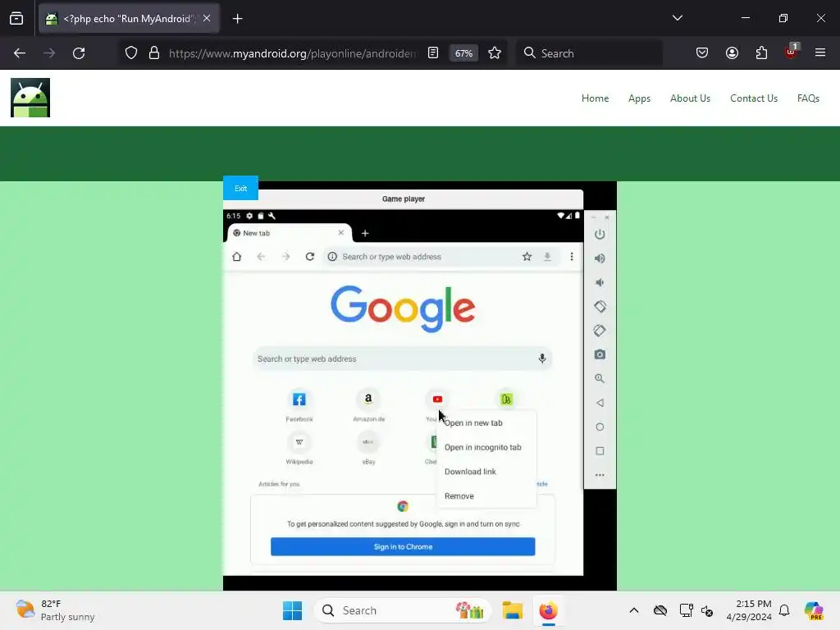Bookmark this page with Firefox star

[495, 53]
